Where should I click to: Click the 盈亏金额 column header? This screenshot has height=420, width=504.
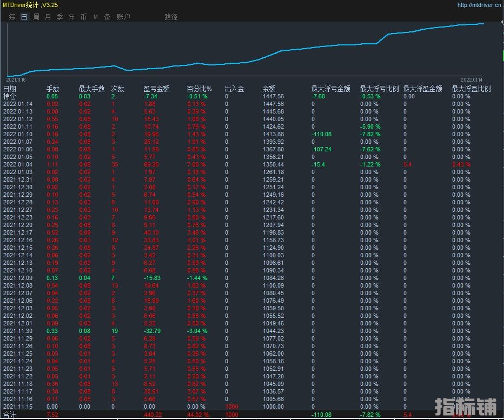pyautogui.click(x=156, y=89)
